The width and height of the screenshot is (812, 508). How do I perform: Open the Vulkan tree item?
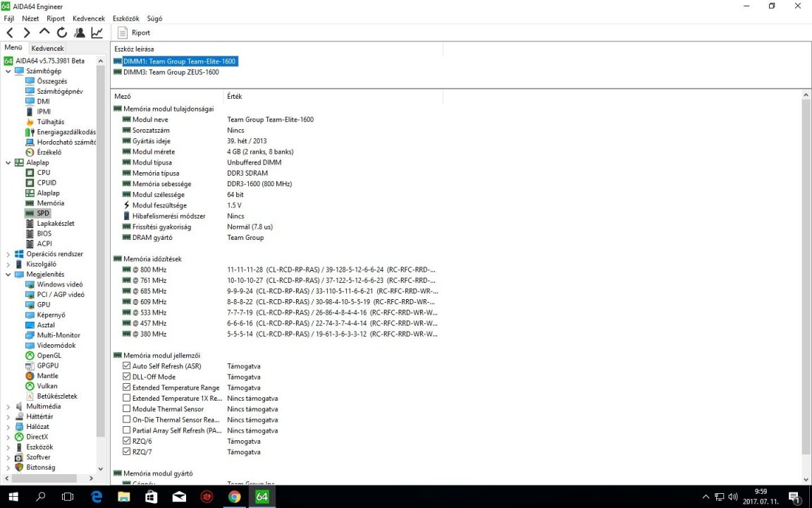47,386
